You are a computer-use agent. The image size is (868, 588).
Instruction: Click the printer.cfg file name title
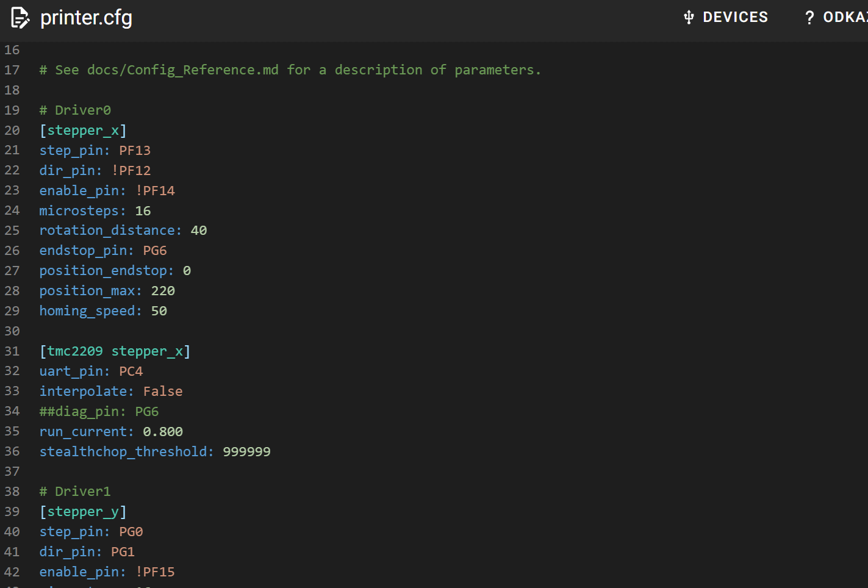86,18
